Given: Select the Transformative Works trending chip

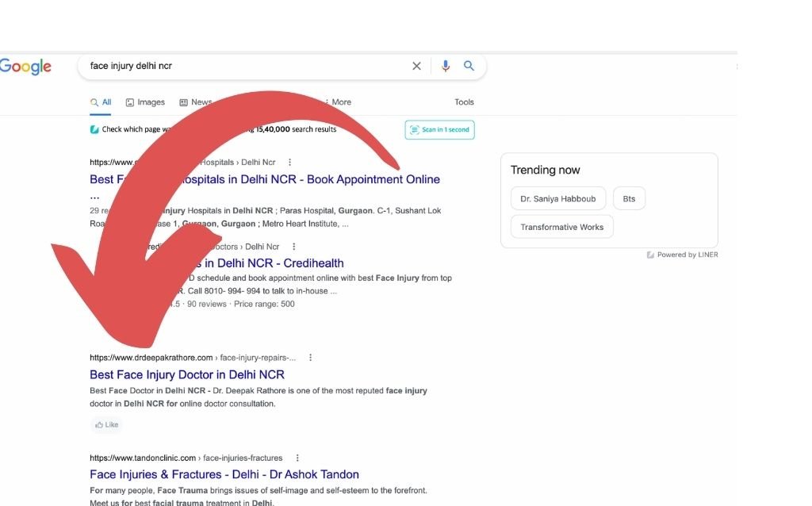Looking at the screenshot, I should [x=561, y=227].
